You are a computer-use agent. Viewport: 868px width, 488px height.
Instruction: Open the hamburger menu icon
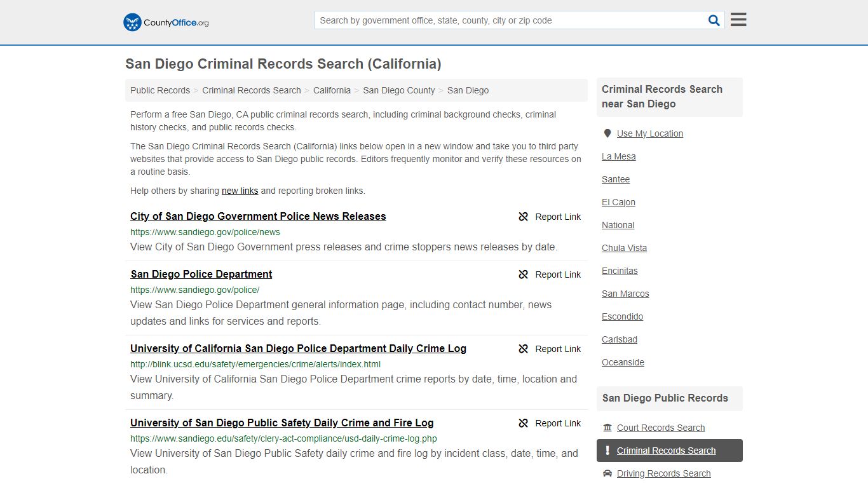click(x=738, y=20)
